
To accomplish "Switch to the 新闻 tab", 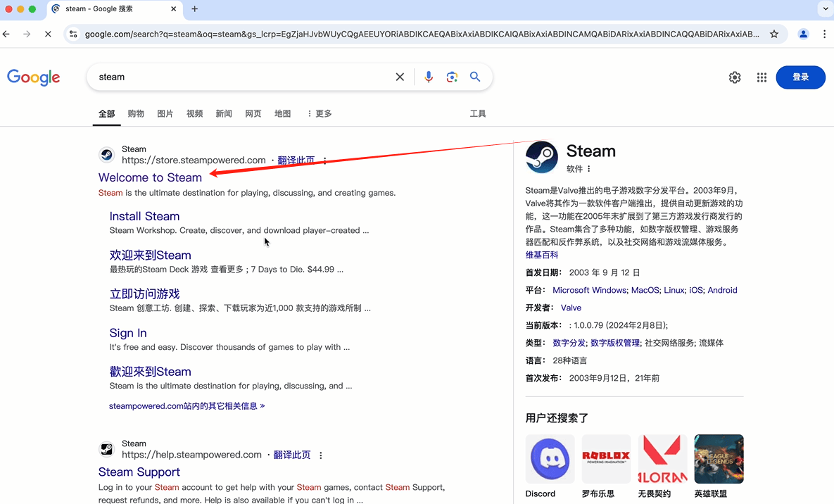I will click(223, 113).
